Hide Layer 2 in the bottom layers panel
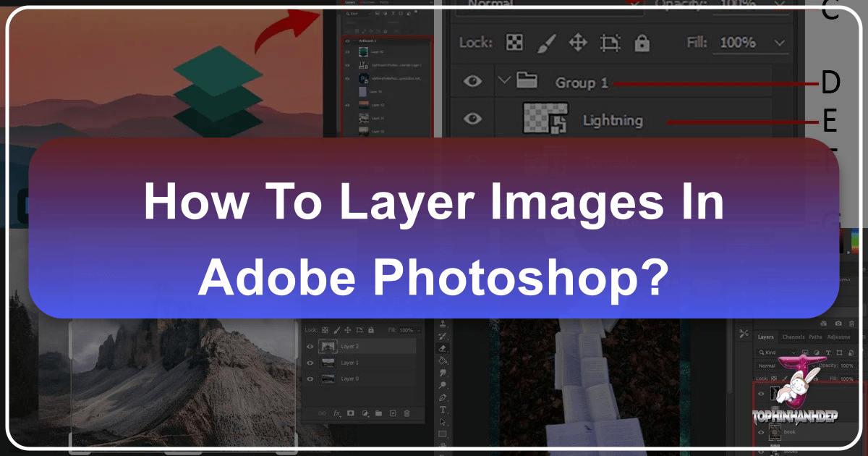The height and width of the screenshot is (456, 868). pos(310,346)
